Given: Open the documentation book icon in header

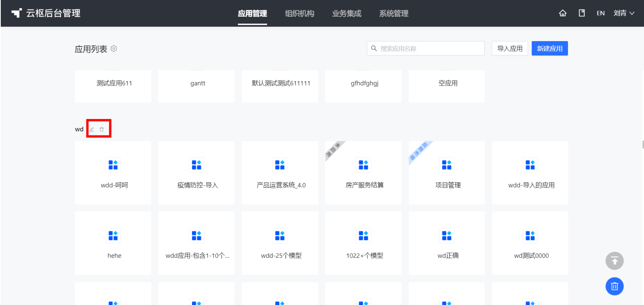Looking at the screenshot, I should click(x=582, y=13).
